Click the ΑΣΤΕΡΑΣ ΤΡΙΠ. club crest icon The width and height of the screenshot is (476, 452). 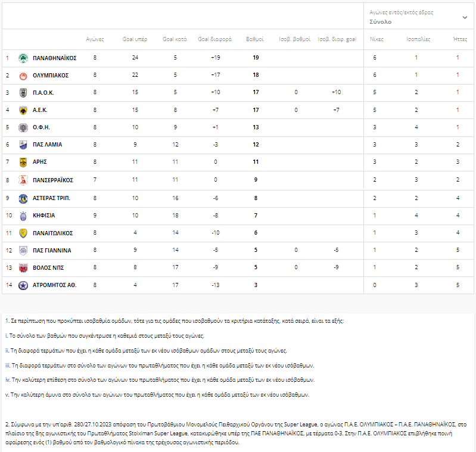(x=23, y=198)
